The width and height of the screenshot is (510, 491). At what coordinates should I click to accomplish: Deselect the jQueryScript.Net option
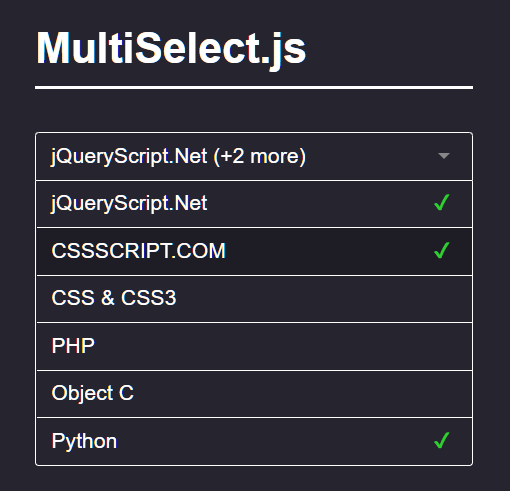[x=254, y=204]
